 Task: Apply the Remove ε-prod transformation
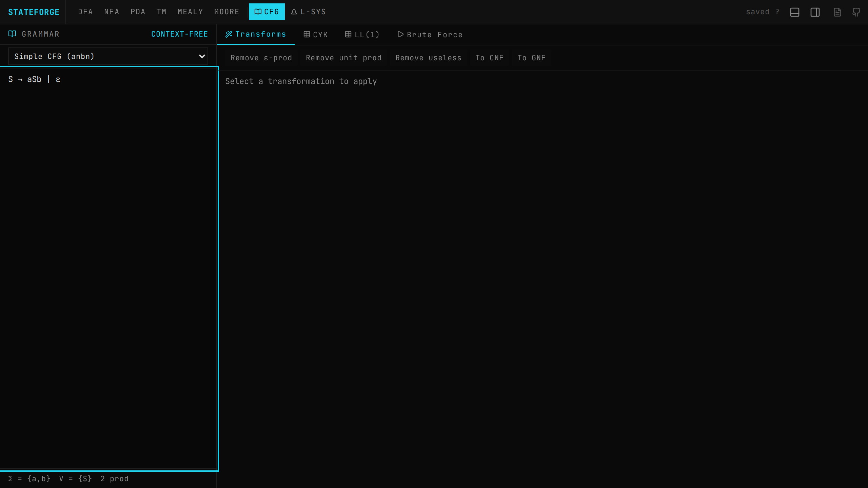[261, 58]
